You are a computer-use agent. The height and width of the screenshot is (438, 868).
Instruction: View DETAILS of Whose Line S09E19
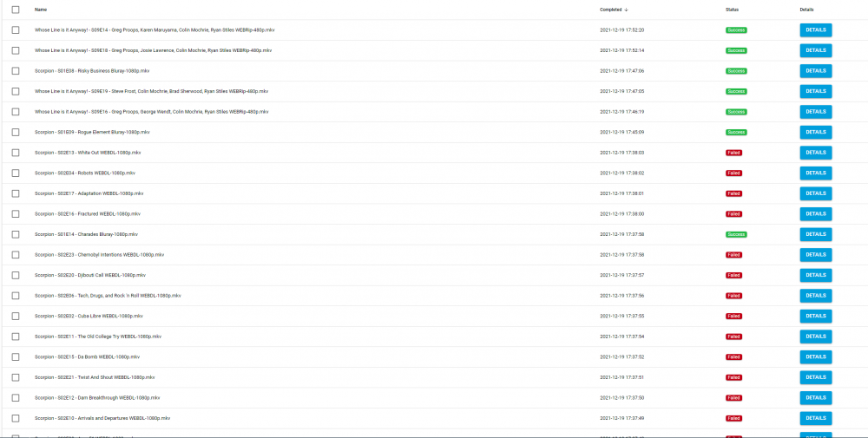point(815,91)
